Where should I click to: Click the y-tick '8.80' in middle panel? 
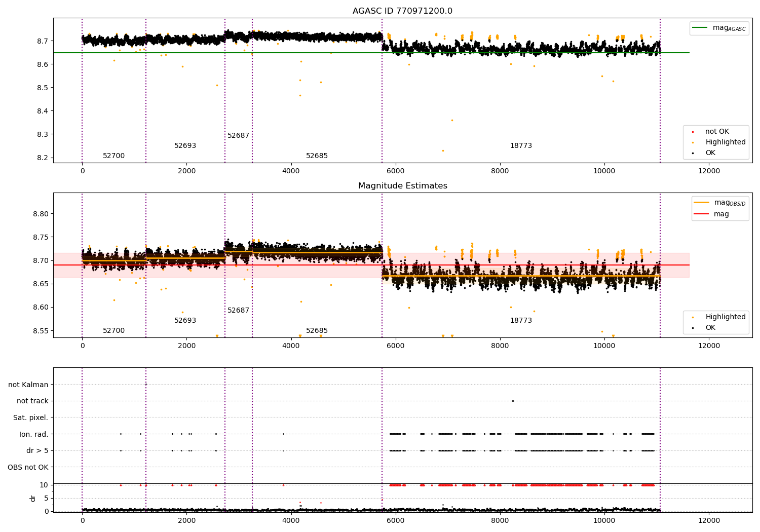[41, 214]
